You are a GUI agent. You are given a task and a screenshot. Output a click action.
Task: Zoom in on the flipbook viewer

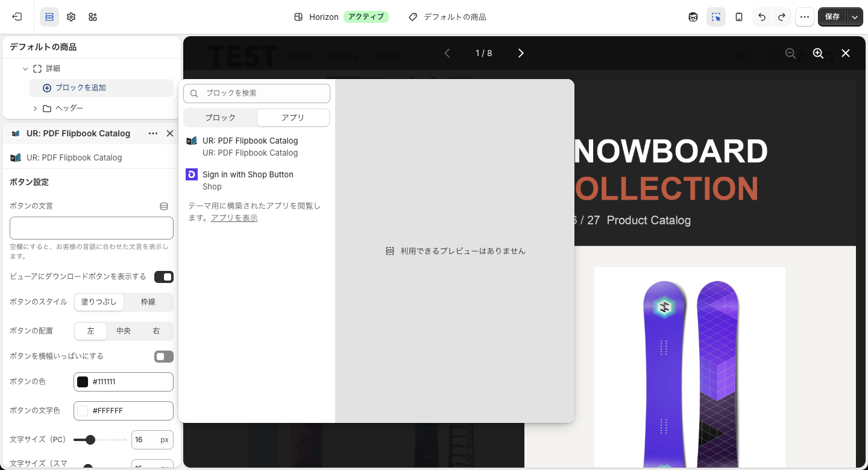click(818, 53)
